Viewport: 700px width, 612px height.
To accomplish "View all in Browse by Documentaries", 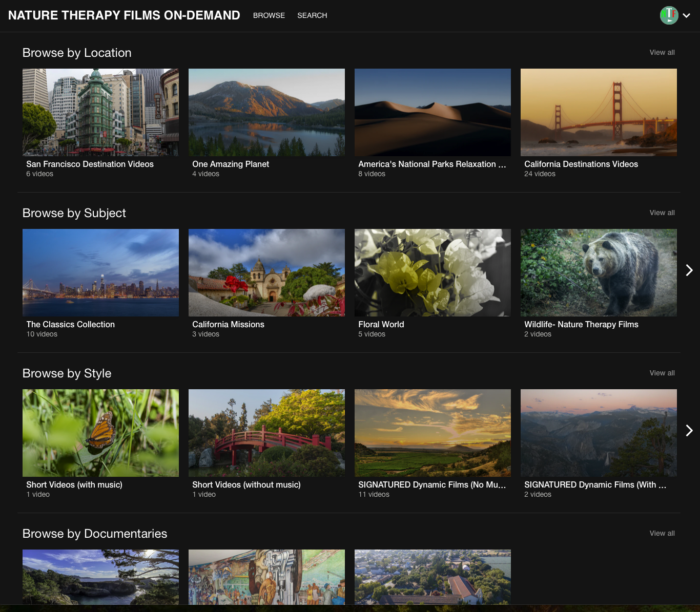I will [662, 533].
